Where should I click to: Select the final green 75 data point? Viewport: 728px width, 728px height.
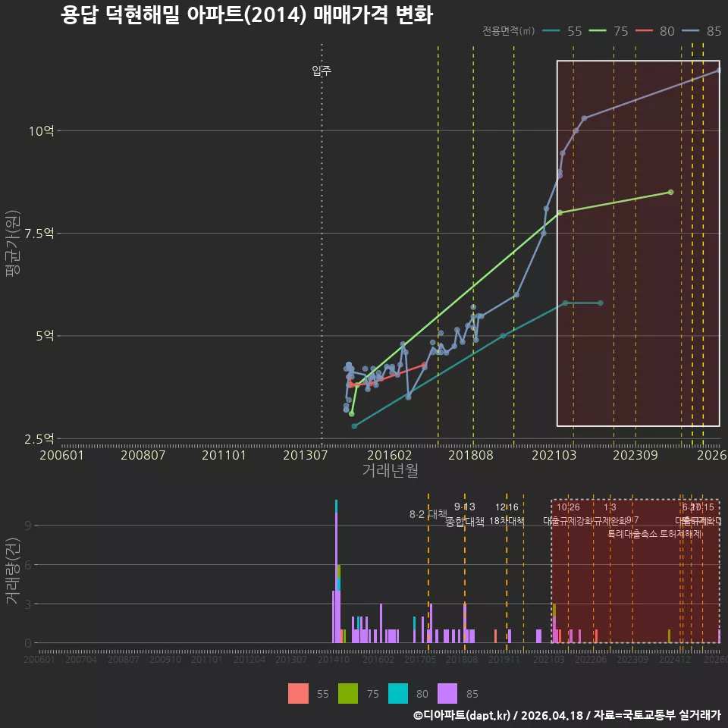pos(670,192)
